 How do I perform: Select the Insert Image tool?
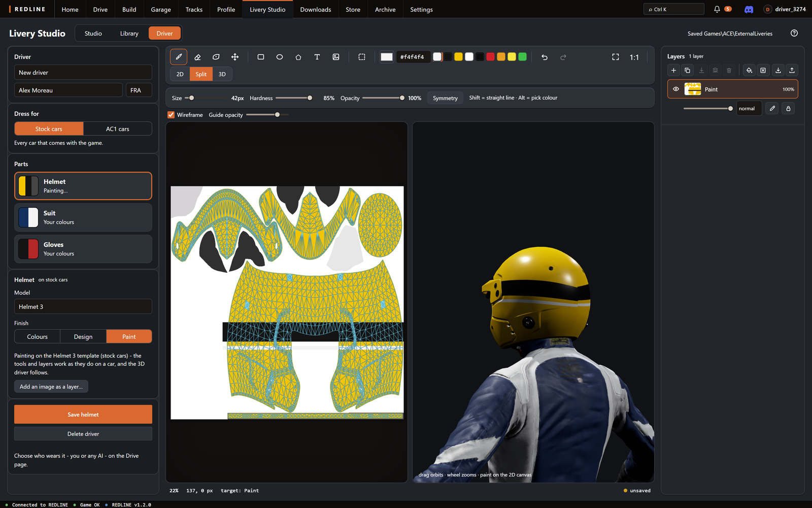pyautogui.click(x=336, y=57)
